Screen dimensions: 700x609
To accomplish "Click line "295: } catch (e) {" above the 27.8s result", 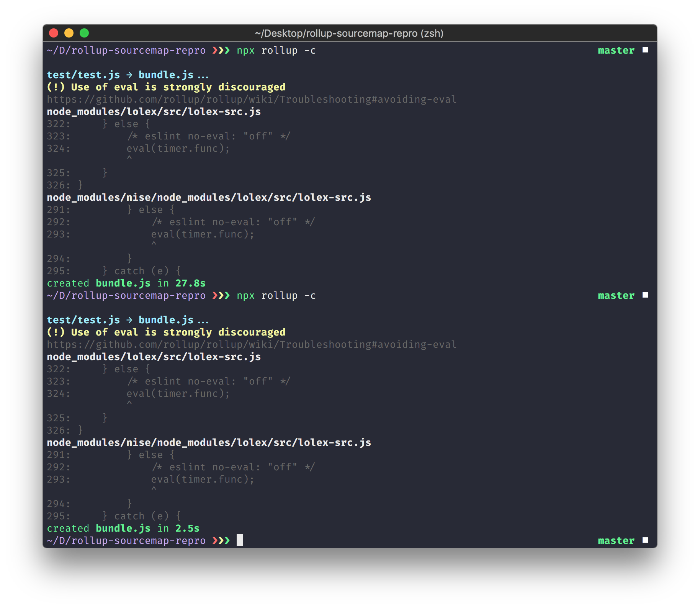I will coord(114,271).
